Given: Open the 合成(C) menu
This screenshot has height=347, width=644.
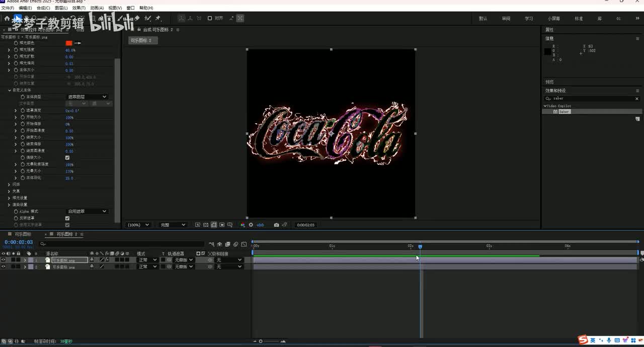Looking at the screenshot, I should coord(43,8).
